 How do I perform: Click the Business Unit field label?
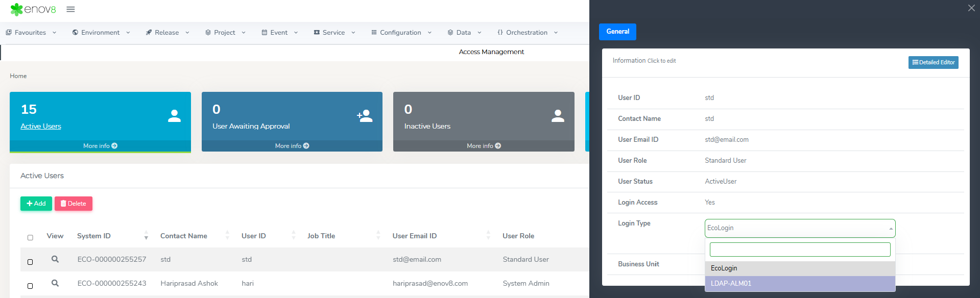point(638,264)
